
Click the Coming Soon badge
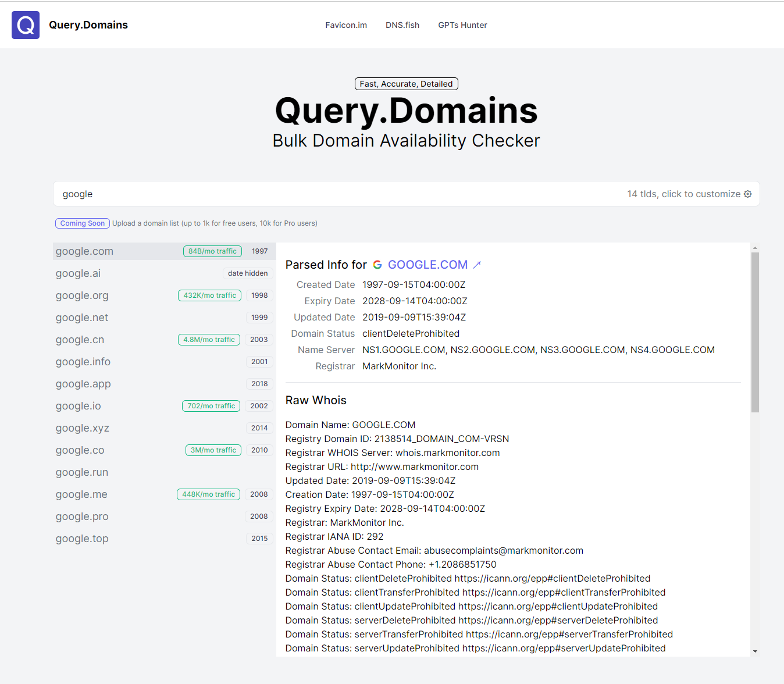[83, 223]
